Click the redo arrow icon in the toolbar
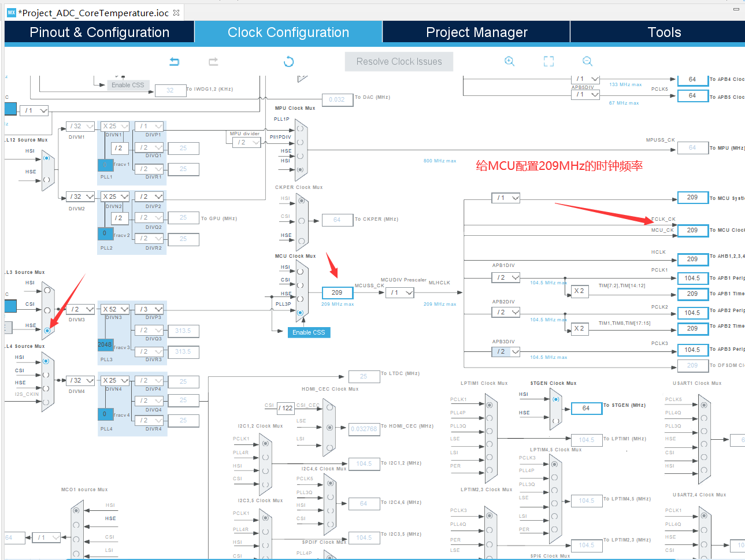 click(213, 61)
